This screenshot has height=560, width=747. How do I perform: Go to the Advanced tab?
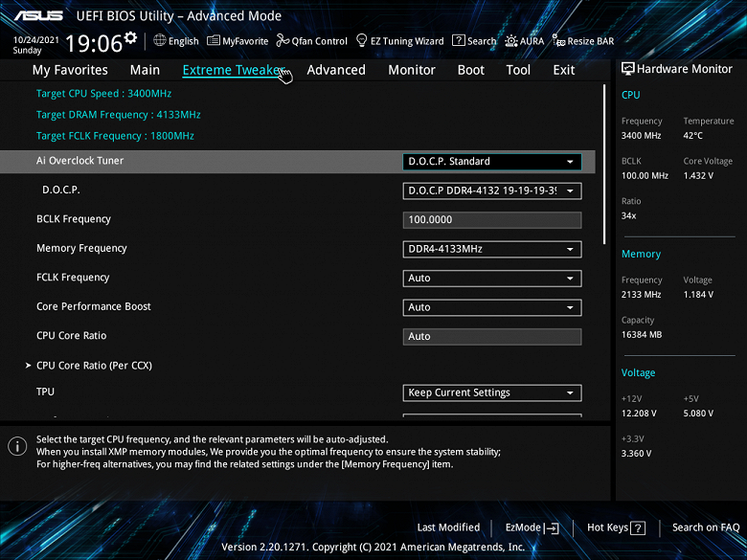coord(336,70)
